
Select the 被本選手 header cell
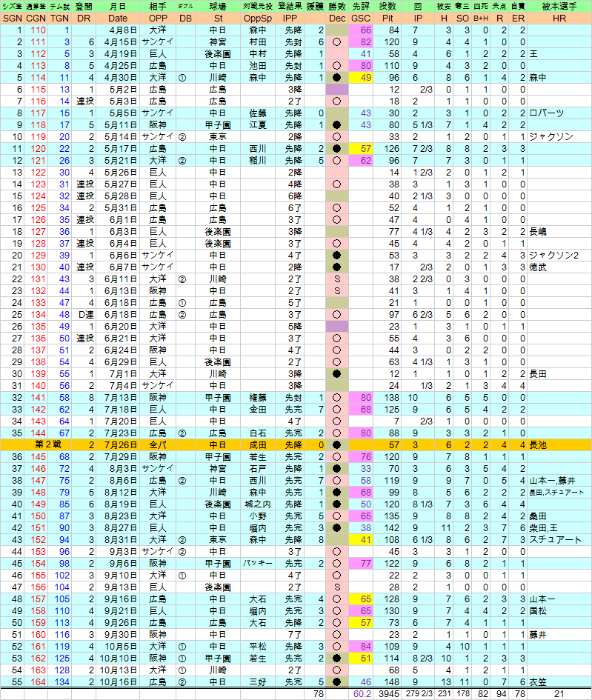point(559,6)
